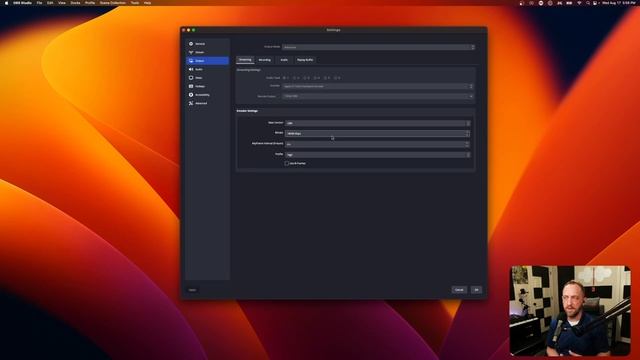
Task: Open the Output Mode dropdown
Action: 378,47
